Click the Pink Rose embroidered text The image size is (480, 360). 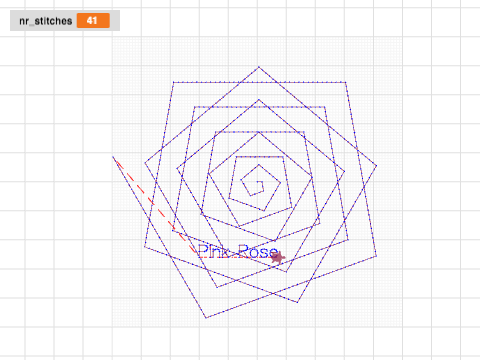point(238,252)
